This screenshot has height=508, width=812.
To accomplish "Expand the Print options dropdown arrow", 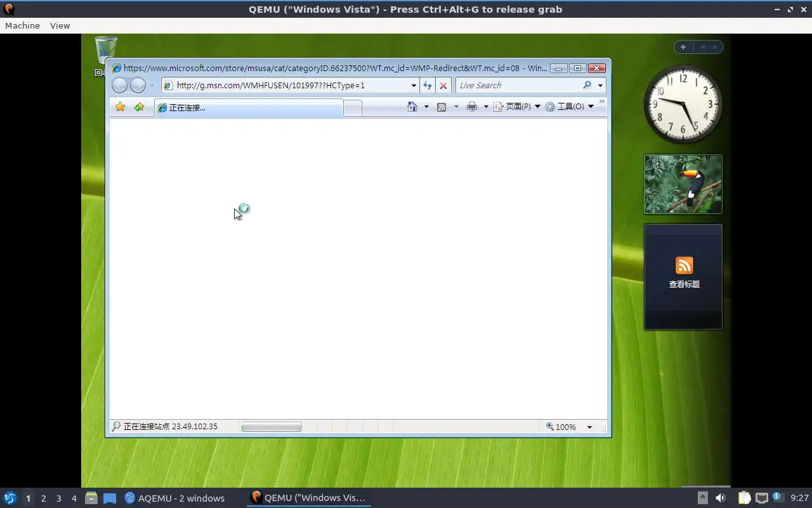I will tap(486, 107).
